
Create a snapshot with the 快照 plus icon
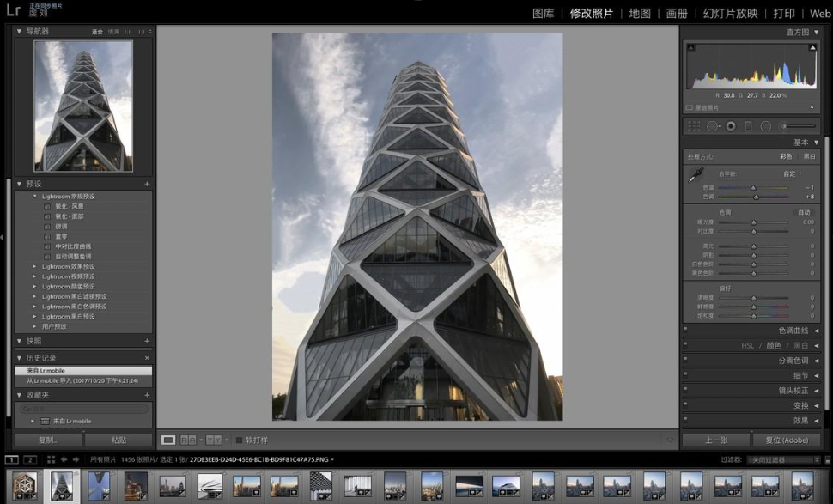coord(147,341)
